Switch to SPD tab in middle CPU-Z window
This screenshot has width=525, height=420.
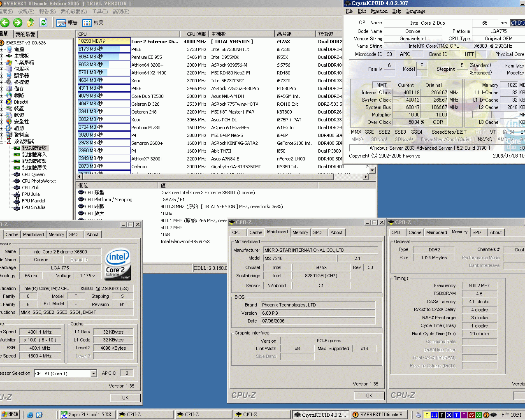pyautogui.click(x=317, y=232)
